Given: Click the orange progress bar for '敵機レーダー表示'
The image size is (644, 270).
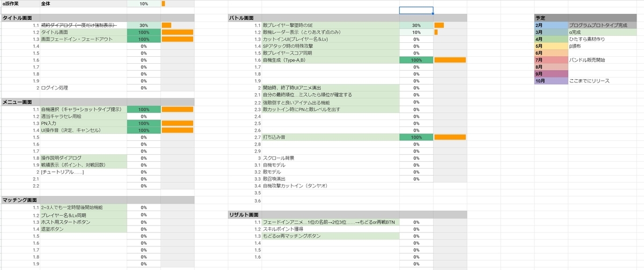Looking at the screenshot, I should [436, 32].
